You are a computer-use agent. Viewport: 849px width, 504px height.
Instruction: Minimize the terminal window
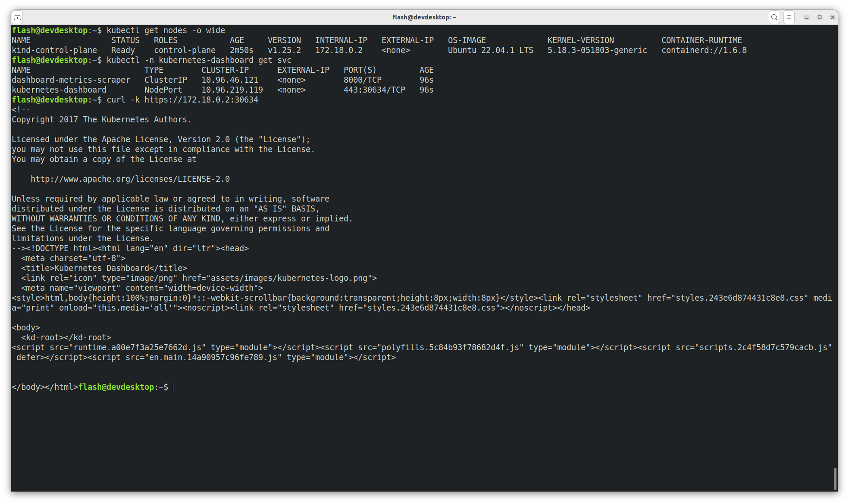pos(806,17)
